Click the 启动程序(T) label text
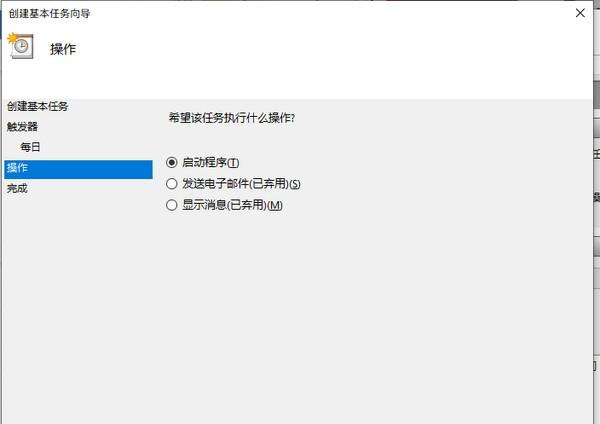600x424 pixels. click(210, 163)
